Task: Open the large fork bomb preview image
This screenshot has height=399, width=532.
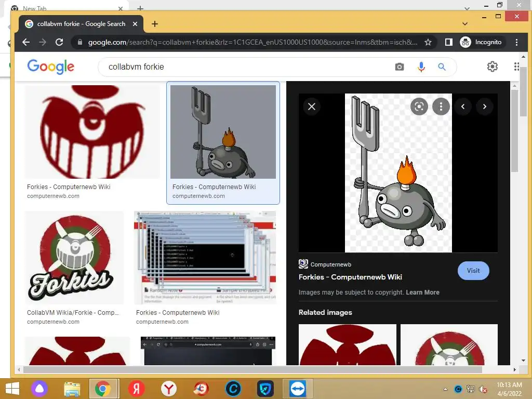Action: point(398,172)
